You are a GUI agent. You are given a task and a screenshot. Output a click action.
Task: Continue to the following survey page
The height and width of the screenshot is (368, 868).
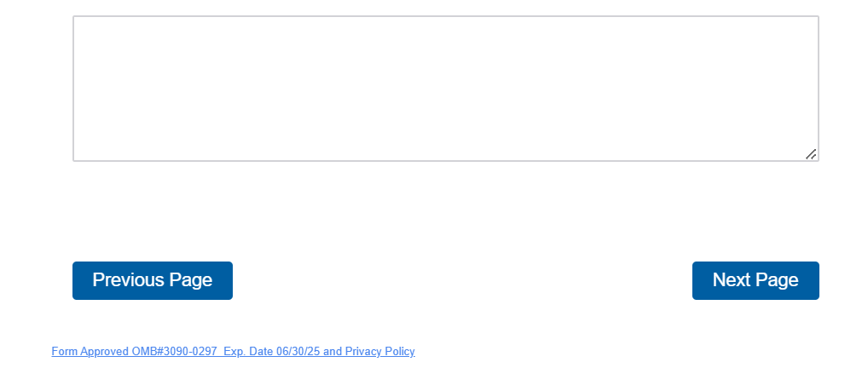click(x=755, y=280)
